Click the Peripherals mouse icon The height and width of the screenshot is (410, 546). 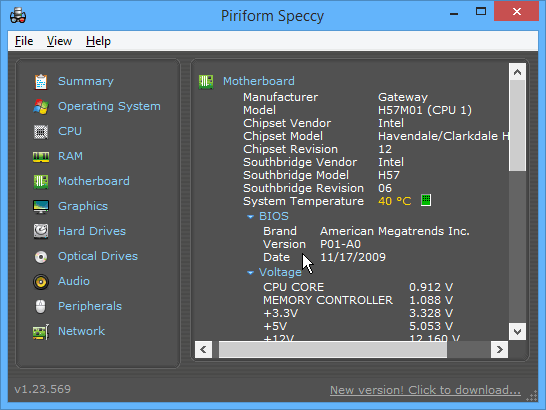tap(41, 307)
